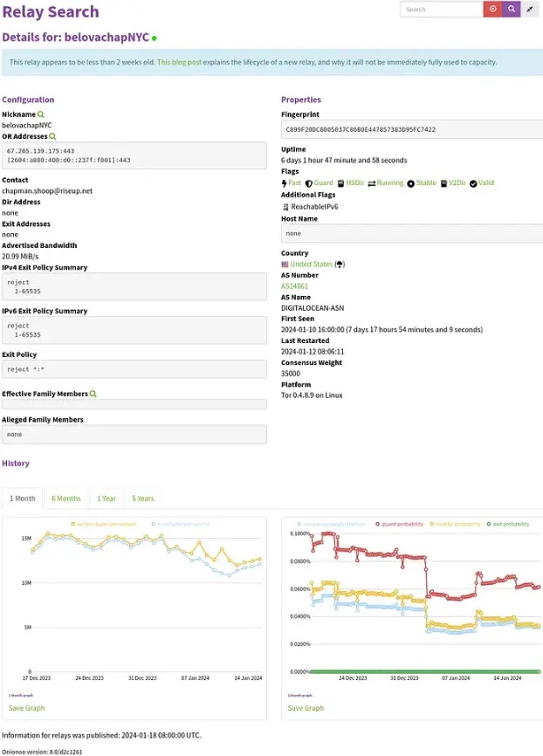Viewport: 543px width, 756px height.
Task: Click magnifier icon next to OR Addresses
Action: 52,136
